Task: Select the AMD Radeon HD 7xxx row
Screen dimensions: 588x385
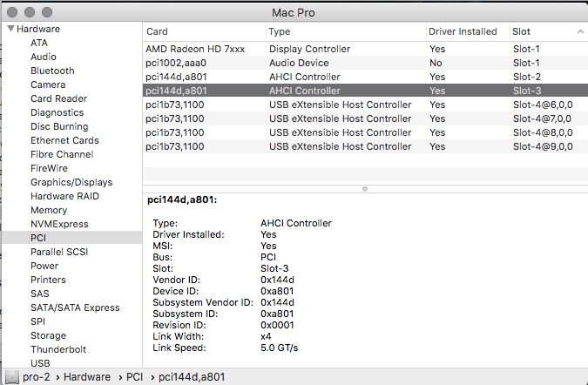Action: [365, 49]
